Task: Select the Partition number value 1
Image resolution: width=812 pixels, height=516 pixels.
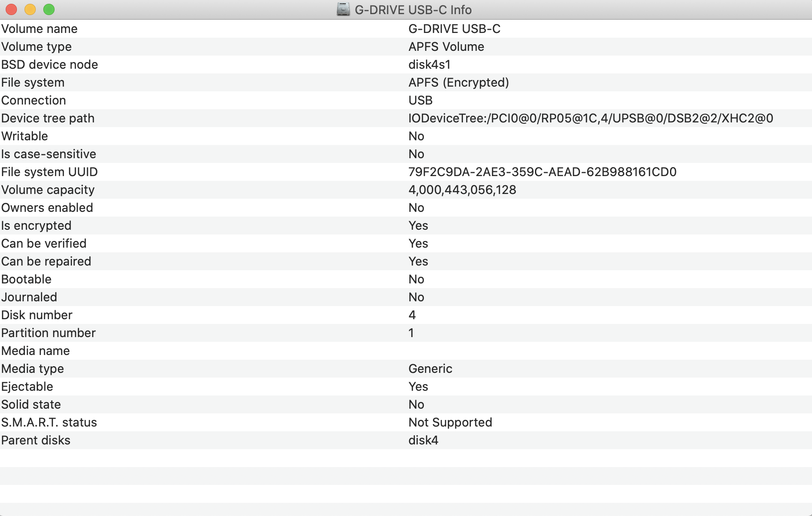Action: tap(411, 333)
